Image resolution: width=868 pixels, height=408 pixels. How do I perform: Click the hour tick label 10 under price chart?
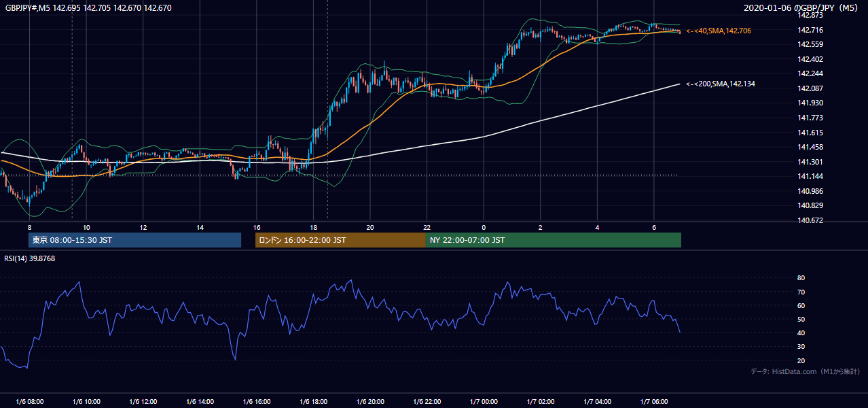[86, 227]
